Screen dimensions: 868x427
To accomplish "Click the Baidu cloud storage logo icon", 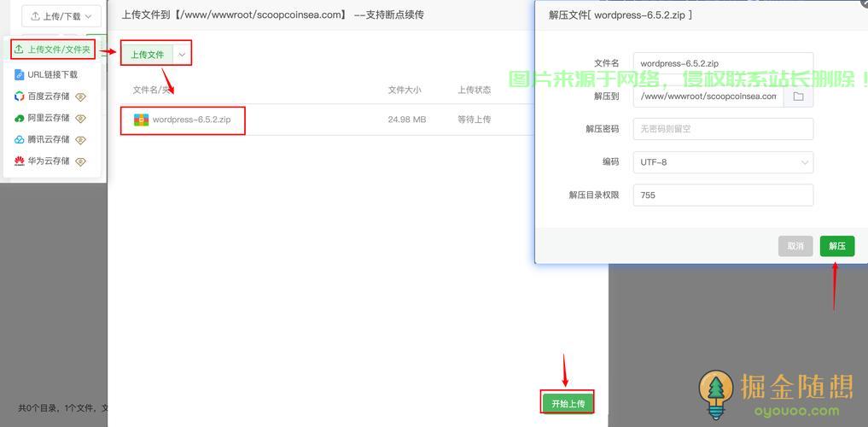I will click(20, 97).
